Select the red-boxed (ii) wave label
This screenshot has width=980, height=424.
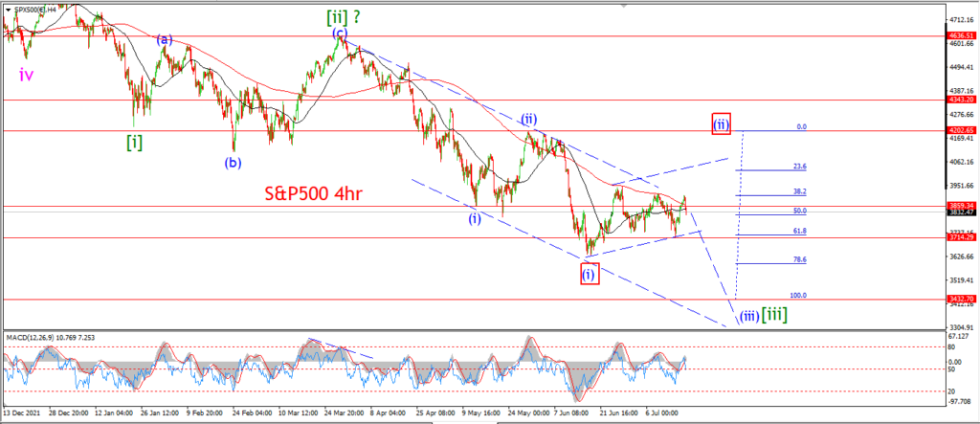[x=721, y=123]
